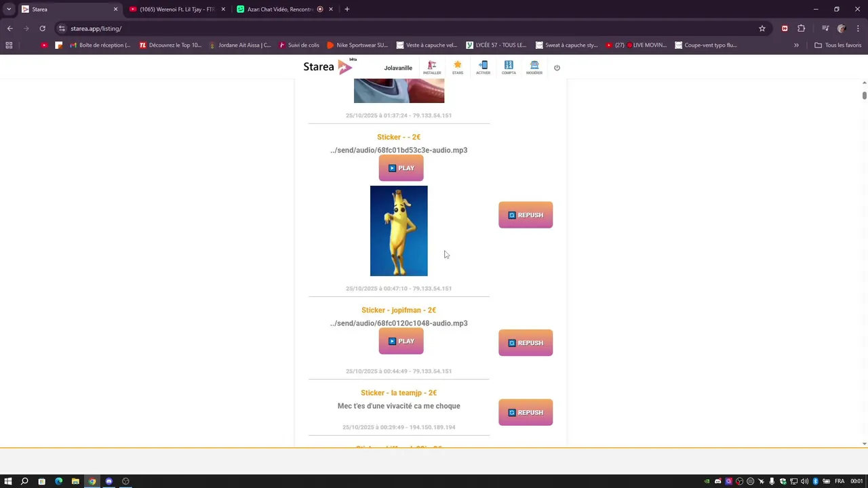Open the LYCÉE 57 bookmark
Viewport: 868px width, 488px height.
(x=496, y=45)
